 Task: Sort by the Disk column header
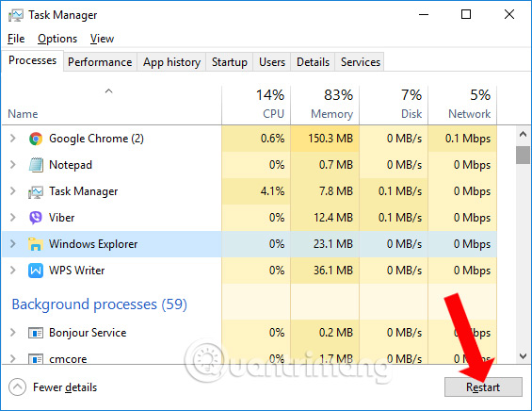pyautogui.click(x=394, y=106)
